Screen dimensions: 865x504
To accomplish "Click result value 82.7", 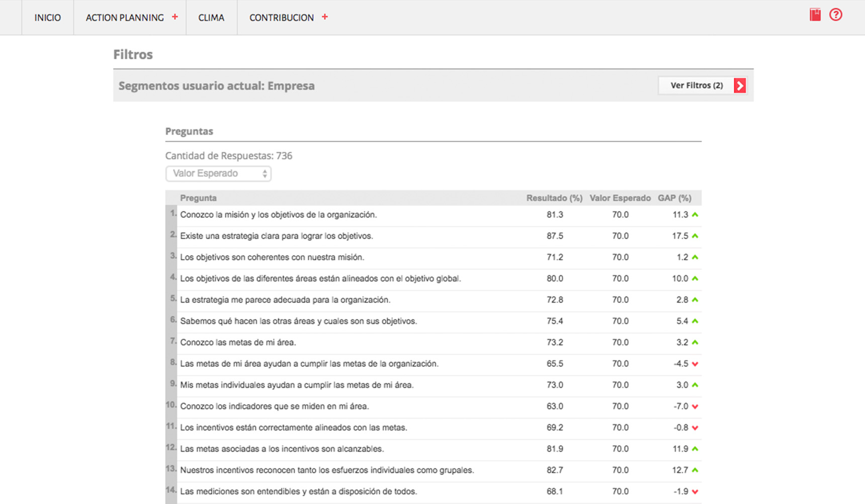I will [555, 470].
